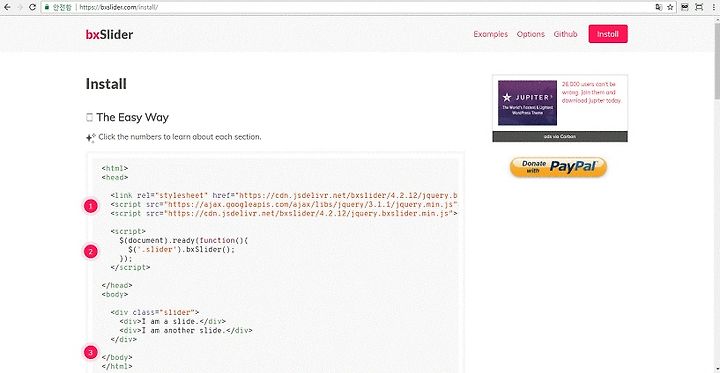Click the '$(document).ready(function(){' line
Image resolution: width=720 pixels, height=373 pixels.
click(184, 240)
